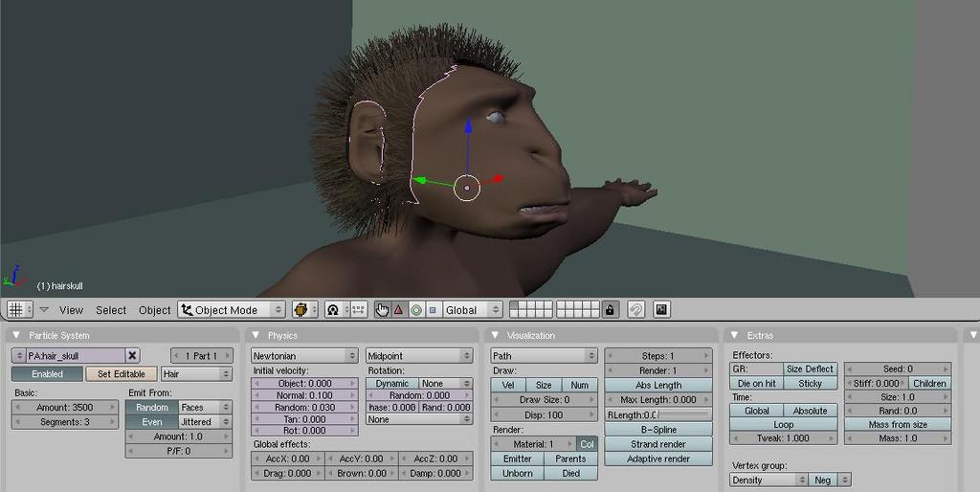Click the Amount: 3500 number field
The width and height of the screenshot is (980, 492).
point(65,407)
